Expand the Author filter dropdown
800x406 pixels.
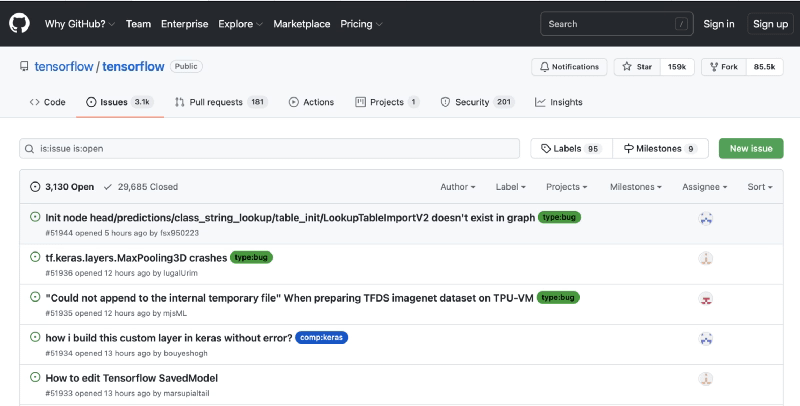pos(458,187)
